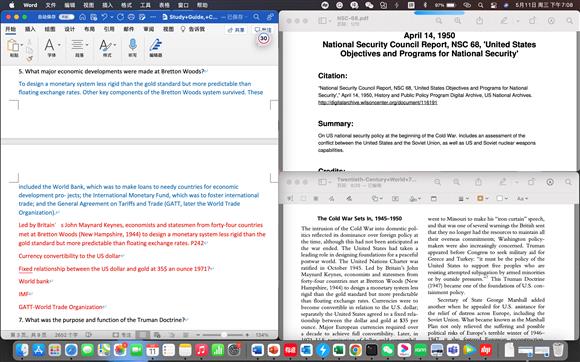Print the document via Word's printer icon
Screen dimensions: 580x362
[131, 17]
